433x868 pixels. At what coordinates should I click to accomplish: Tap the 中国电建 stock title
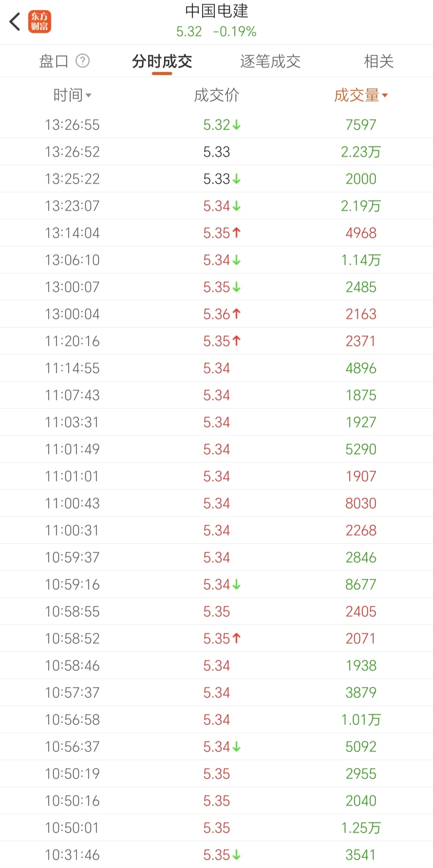(x=216, y=11)
